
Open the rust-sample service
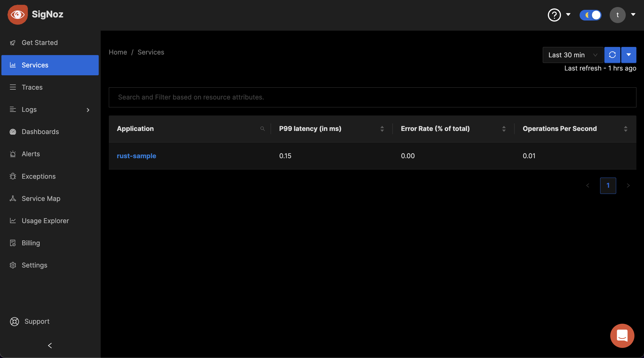(x=136, y=156)
